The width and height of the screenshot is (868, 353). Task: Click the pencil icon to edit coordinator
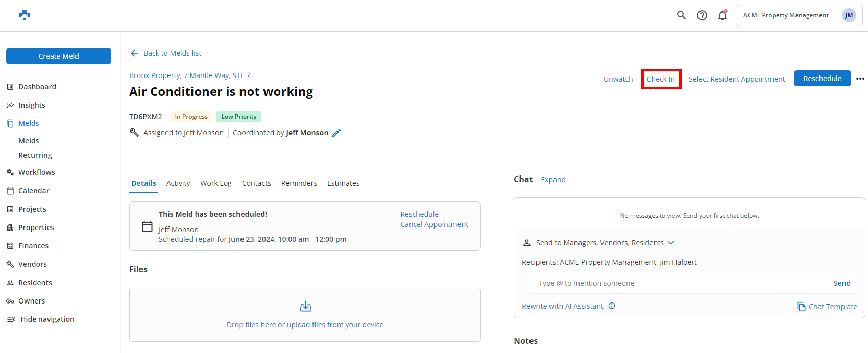click(336, 133)
